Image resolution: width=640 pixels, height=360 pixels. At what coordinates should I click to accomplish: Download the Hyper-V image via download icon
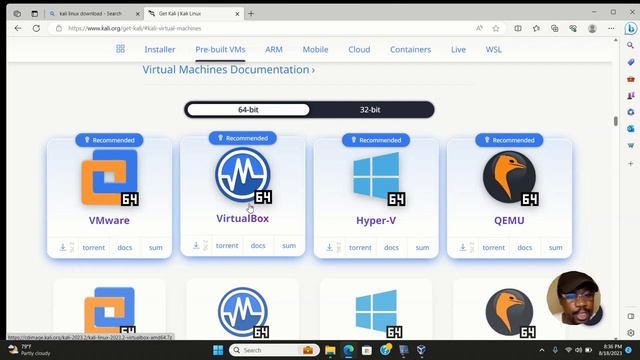329,247
